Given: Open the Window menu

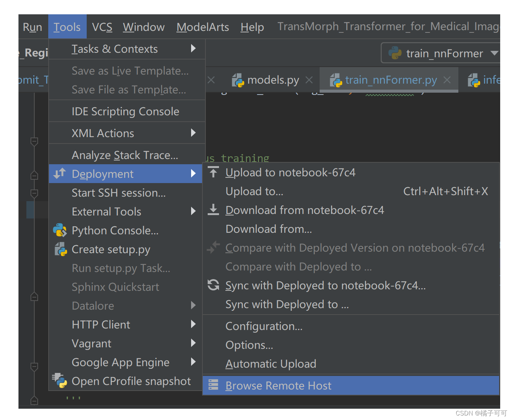Looking at the screenshot, I should [144, 27].
